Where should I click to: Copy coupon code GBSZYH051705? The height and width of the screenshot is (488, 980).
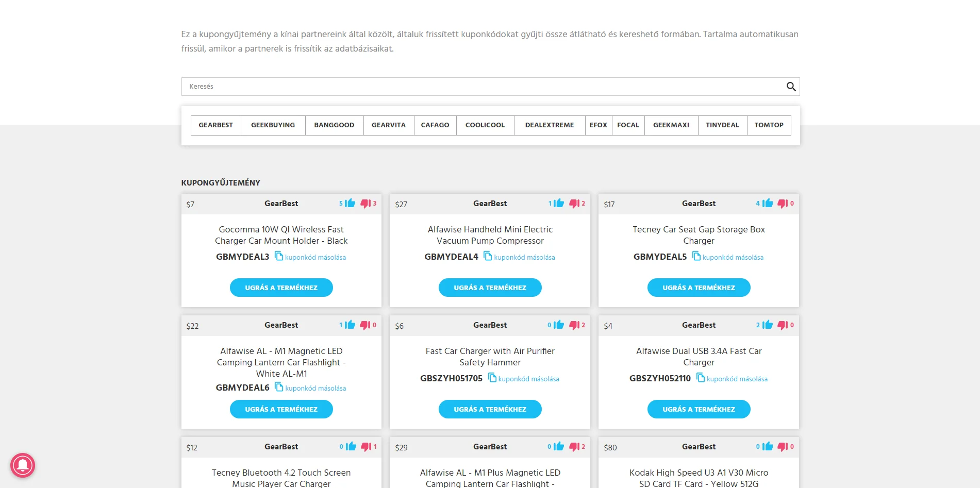tap(523, 378)
